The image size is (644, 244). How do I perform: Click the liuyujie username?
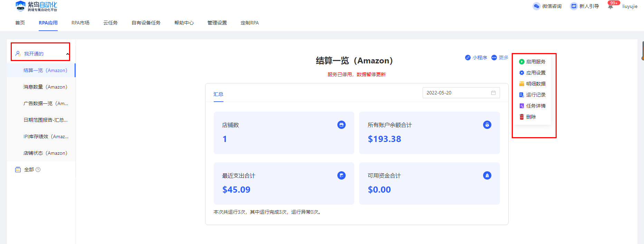coord(630,6)
